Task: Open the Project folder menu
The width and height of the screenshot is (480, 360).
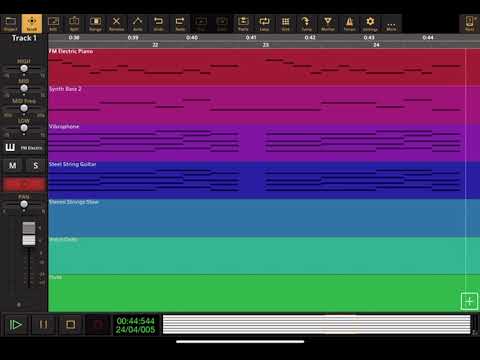Action: [x=10, y=23]
